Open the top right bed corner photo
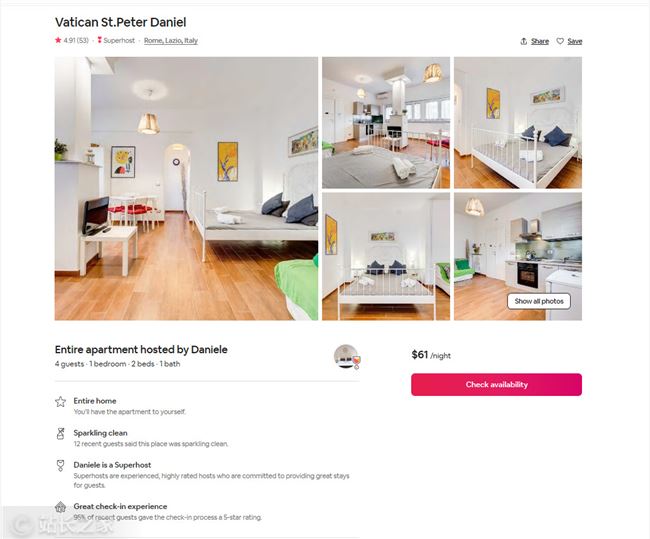 (x=518, y=123)
